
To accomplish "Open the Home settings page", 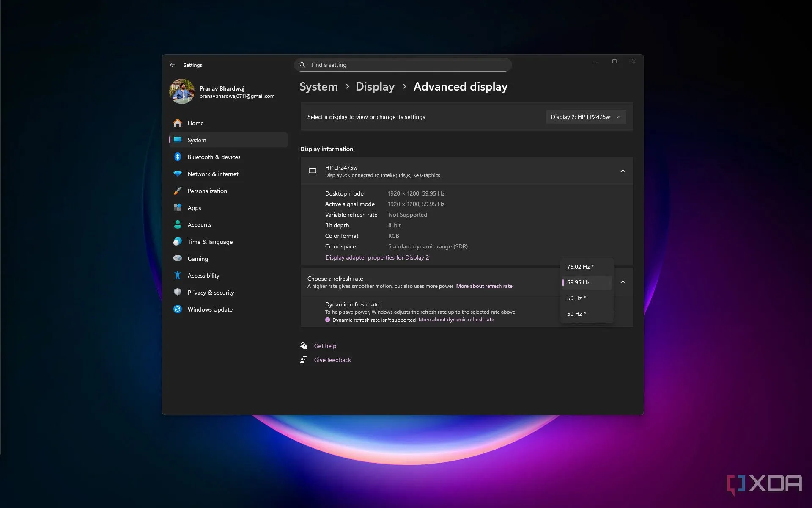I will (228, 123).
